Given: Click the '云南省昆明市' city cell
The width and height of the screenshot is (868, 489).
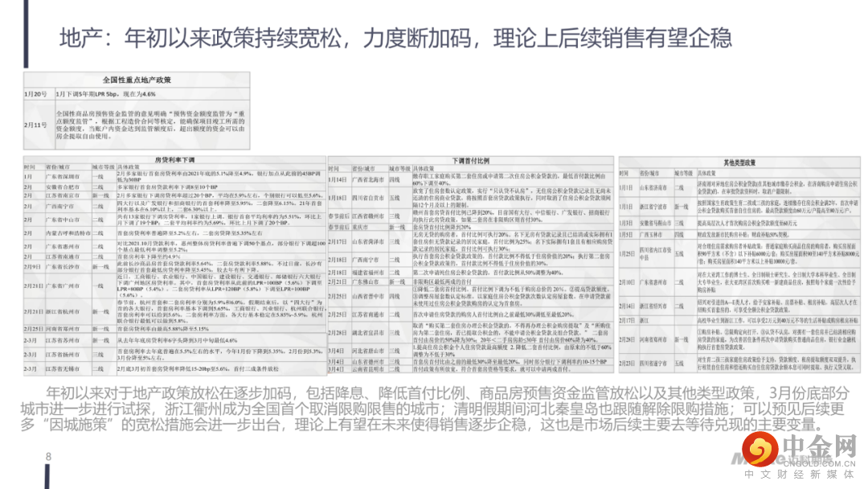Looking at the screenshot, I should coord(368,369).
